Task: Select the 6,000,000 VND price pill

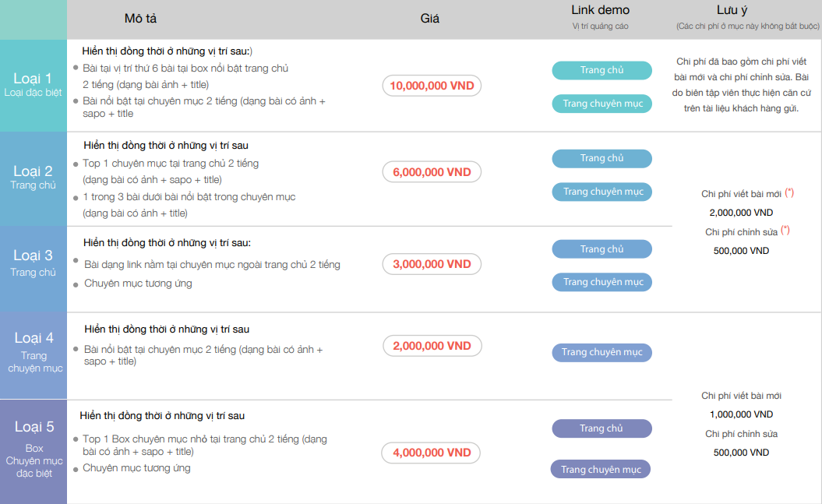Action: pos(432,172)
